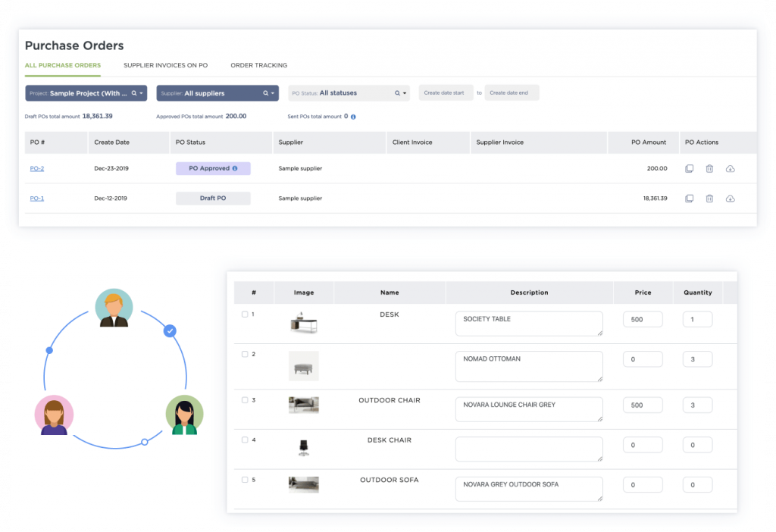Open the OUTDOOR CHAIR product thumbnail
Image resolution: width=776 pixels, height=532 pixels.
tap(304, 405)
